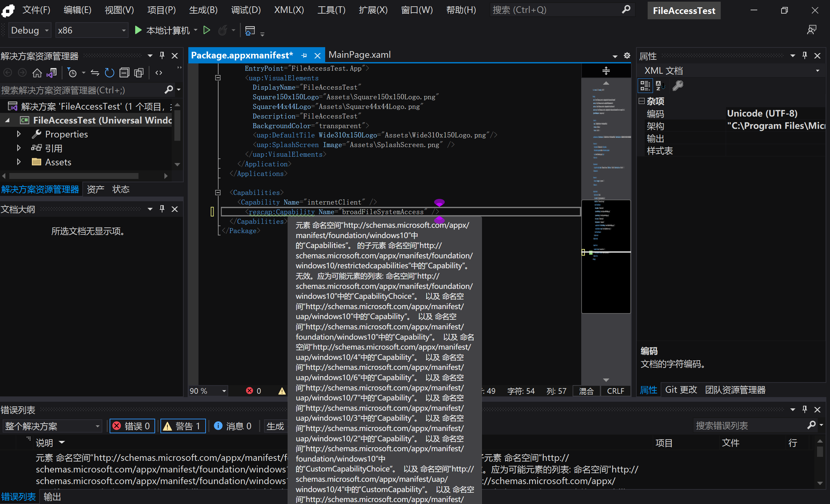Open the 调试(D) menu
Viewport: 830px width, 504px height.
coord(246,10)
